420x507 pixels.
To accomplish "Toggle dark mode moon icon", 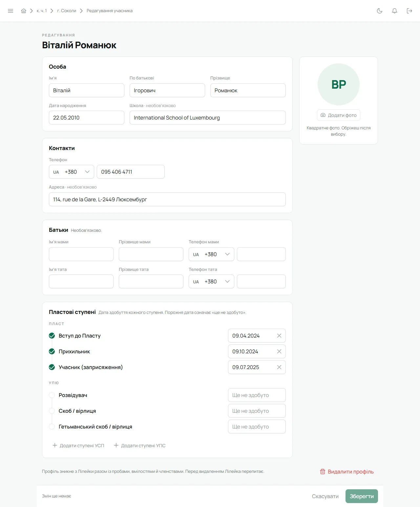I will coord(380,11).
